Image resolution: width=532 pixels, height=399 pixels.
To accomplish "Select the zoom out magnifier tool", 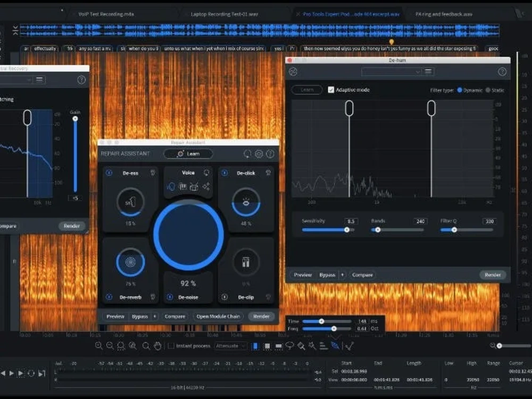I will (x=110, y=346).
